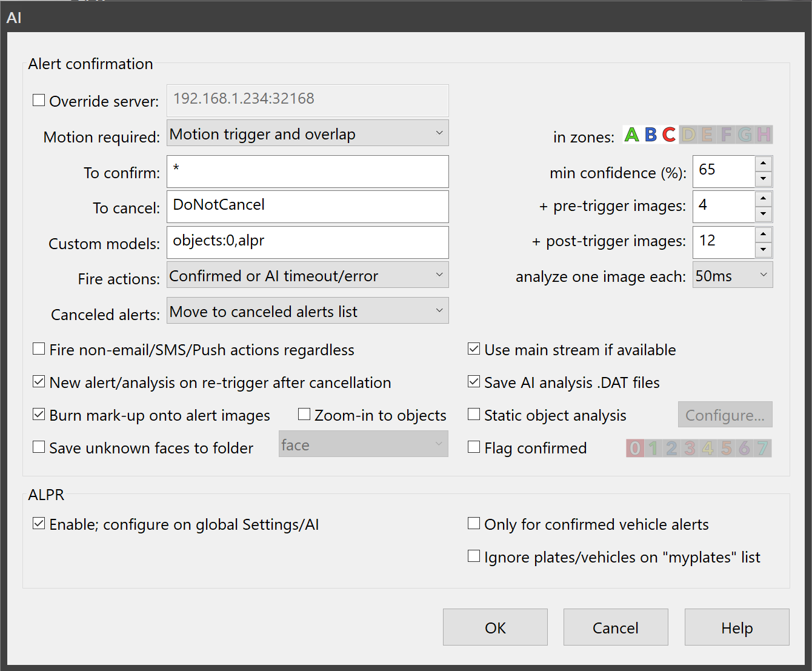Viewport: 812px width, 671px height.
Task: Enable Zoom-in to objects checkbox
Action: click(304, 415)
